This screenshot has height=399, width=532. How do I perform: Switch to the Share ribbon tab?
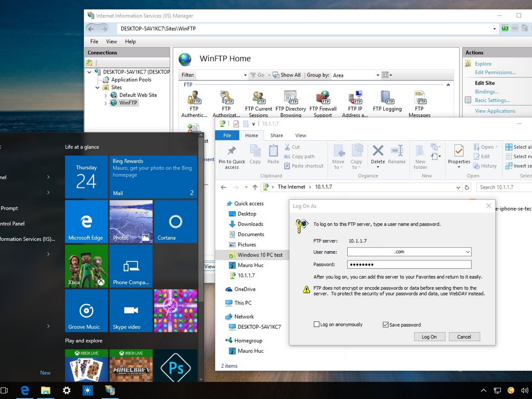click(x=276, y=135)
